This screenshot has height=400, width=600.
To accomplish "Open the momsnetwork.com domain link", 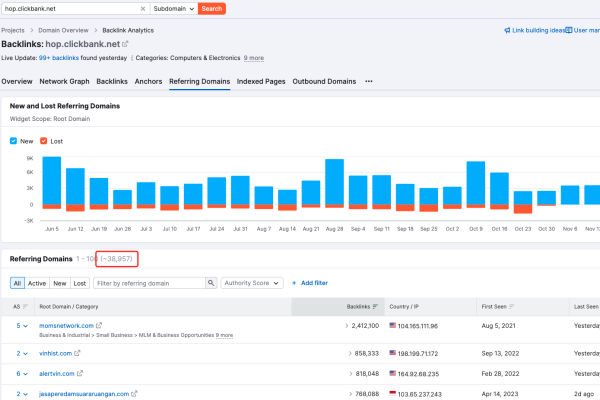I will (x=66, y=326).
